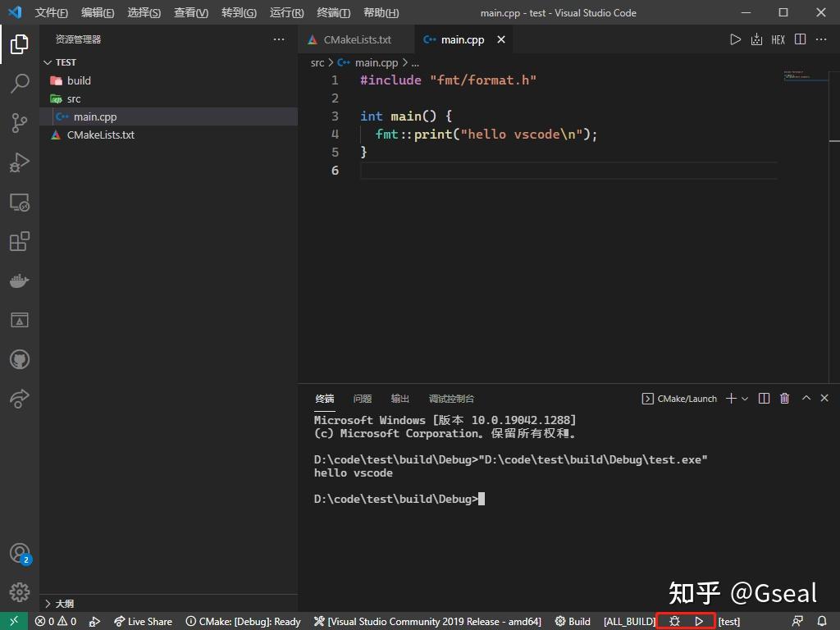
Task: Open CMakeLists.txt in the explorer tree
Action: click(169, 135)
